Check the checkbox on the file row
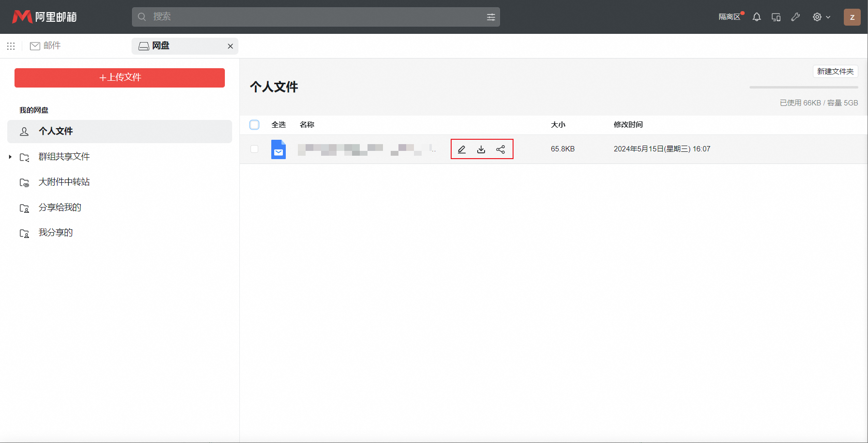Screen dimensions: 868x443 [x=254, y=149]
